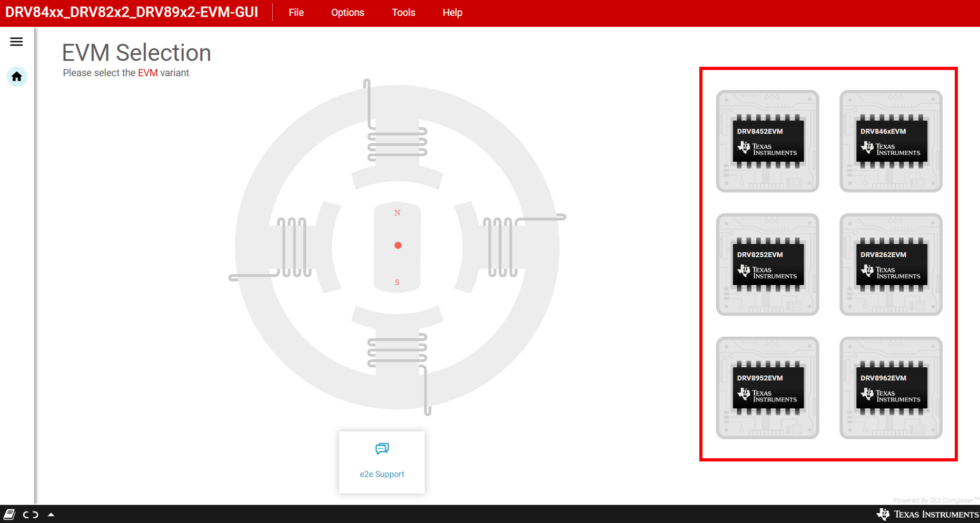Click the red rotor center dot
The image size is (980, 523).
coord(398,245)
